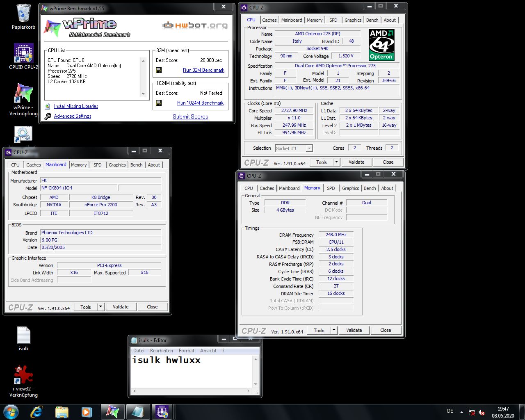
Task: Switch to Memory tab in CPU-Z Mainboard window
Action: point(79,165)
